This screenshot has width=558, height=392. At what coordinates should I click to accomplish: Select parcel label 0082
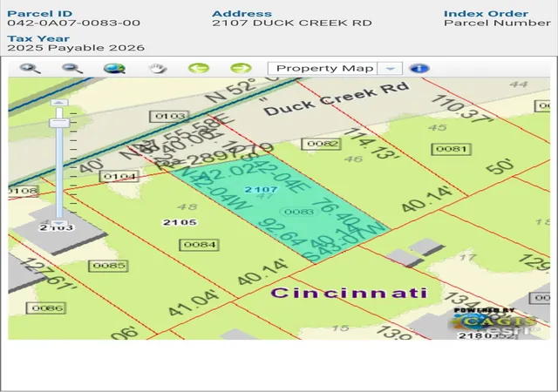(x=322, y=144)
